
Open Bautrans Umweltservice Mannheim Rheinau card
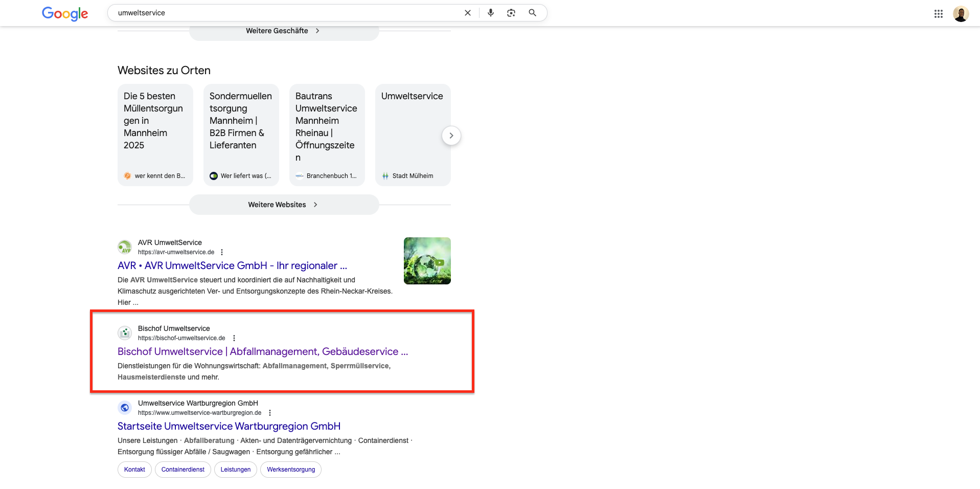coord(327,135)
